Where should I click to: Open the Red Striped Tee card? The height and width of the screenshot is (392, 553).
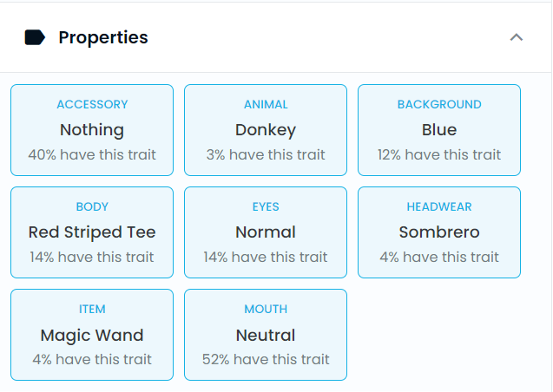coord(92,232)
